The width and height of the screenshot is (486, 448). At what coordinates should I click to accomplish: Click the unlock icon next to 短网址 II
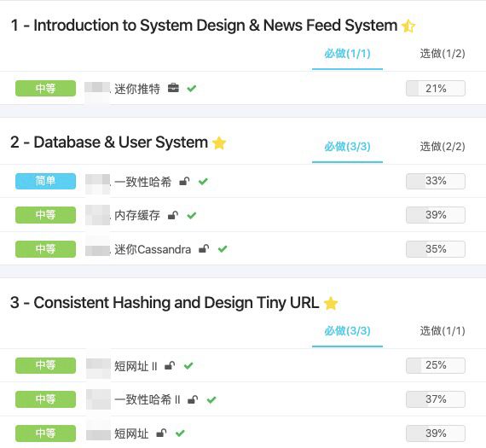[x=170, y=365]
